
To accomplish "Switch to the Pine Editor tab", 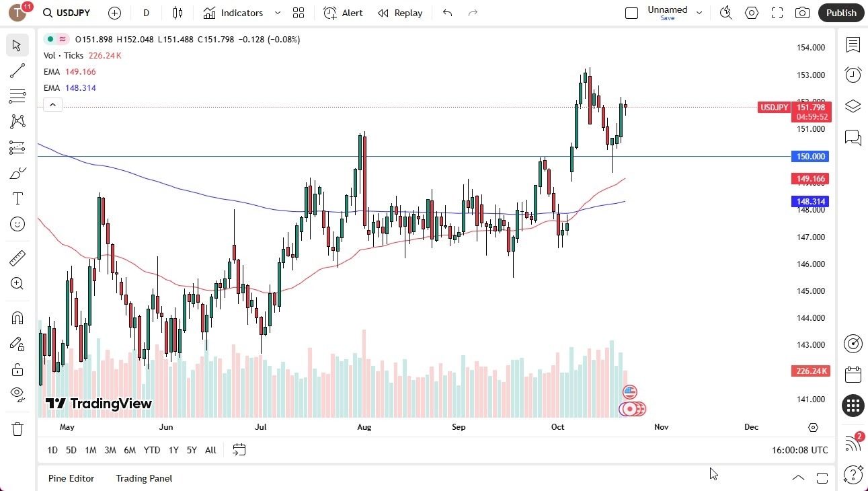I will tap(71, 478).
